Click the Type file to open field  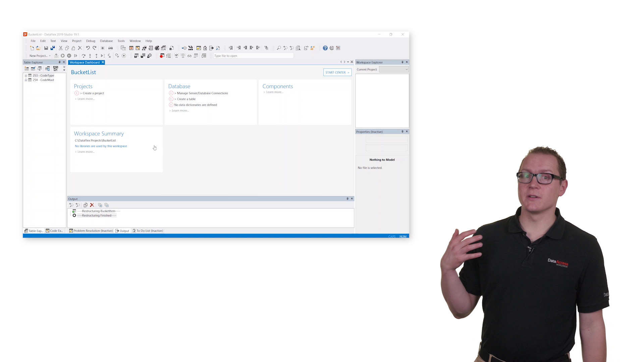253,56
